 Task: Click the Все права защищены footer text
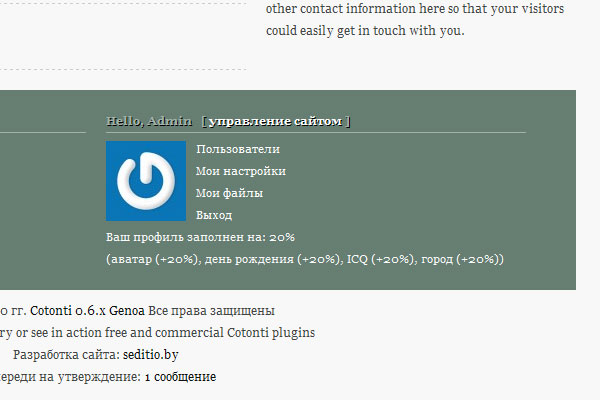tap(211, 311)
